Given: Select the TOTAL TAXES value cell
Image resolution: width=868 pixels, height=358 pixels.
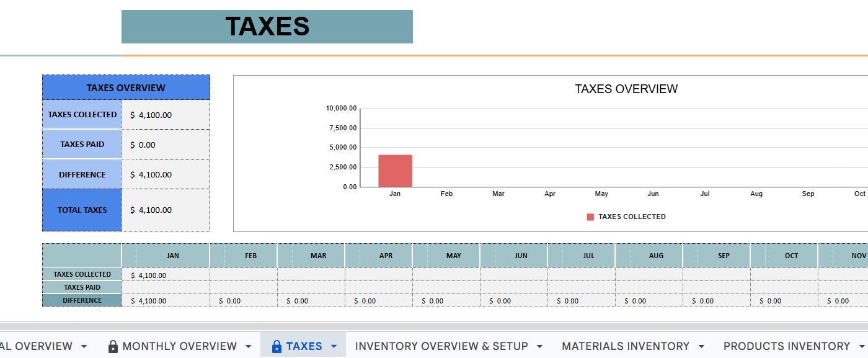Looking at the screenshot, I should (x=166, y=210).
